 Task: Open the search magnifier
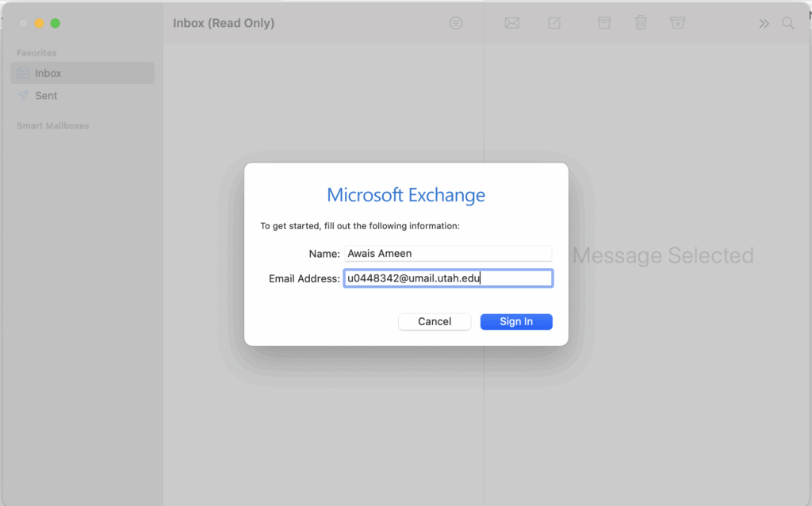(788, 23)
